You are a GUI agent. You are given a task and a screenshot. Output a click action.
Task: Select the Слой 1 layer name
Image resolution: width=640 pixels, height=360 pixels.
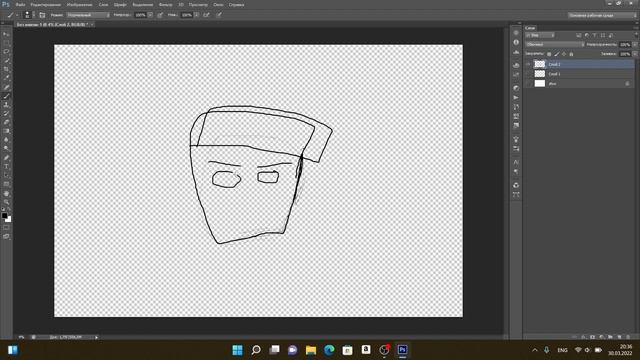coord(554,74)
